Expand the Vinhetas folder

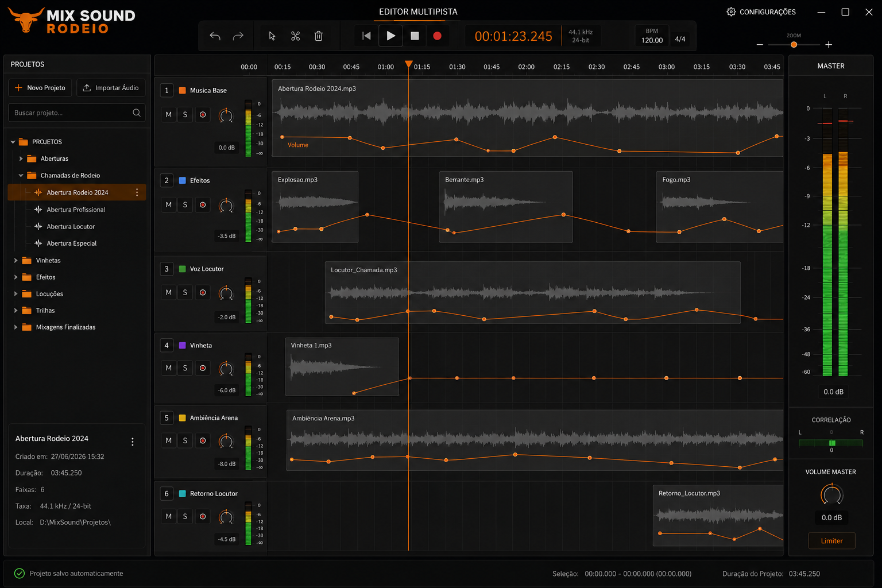tap(16, 261)
